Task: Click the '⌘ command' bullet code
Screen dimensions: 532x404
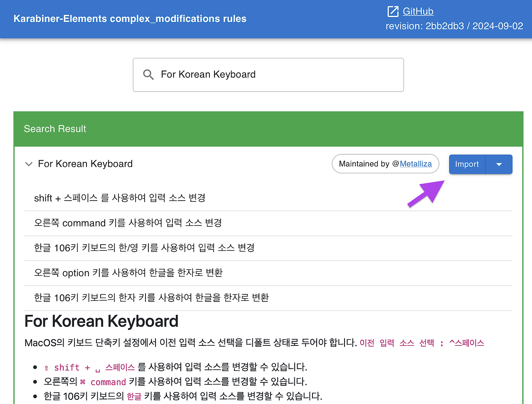Action: pos(103,382)
